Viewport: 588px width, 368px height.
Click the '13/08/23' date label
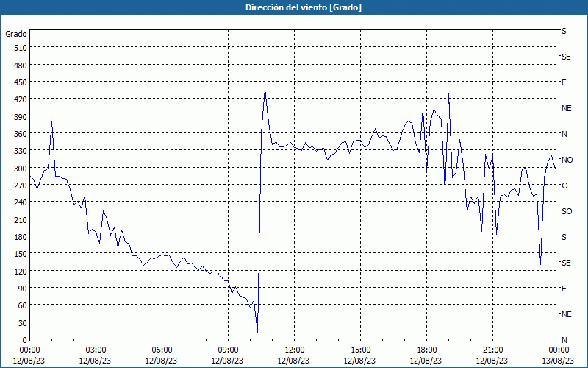(559, 361)
